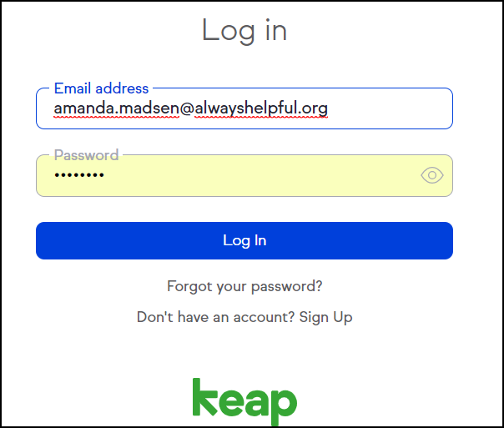Reveal hidden password characters with the eye
504x428 pixels.
[x=432, y=175]
